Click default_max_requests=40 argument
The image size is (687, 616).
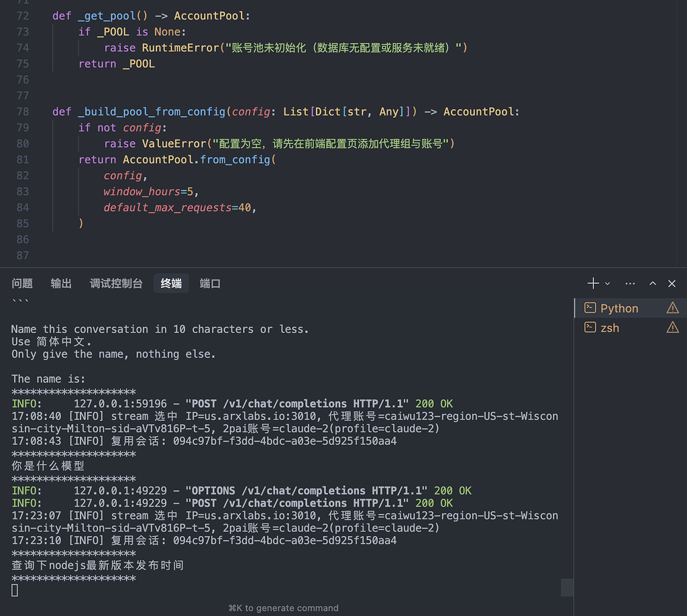[x=177, y=207]
